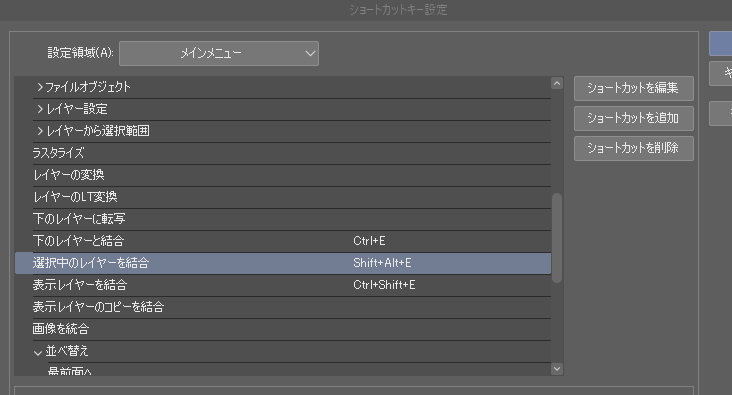The height and width of the screenshot is (395, 732).
Task: Click the Ctrl+Shift+E shortcut value
Action: tap(384, 285)
